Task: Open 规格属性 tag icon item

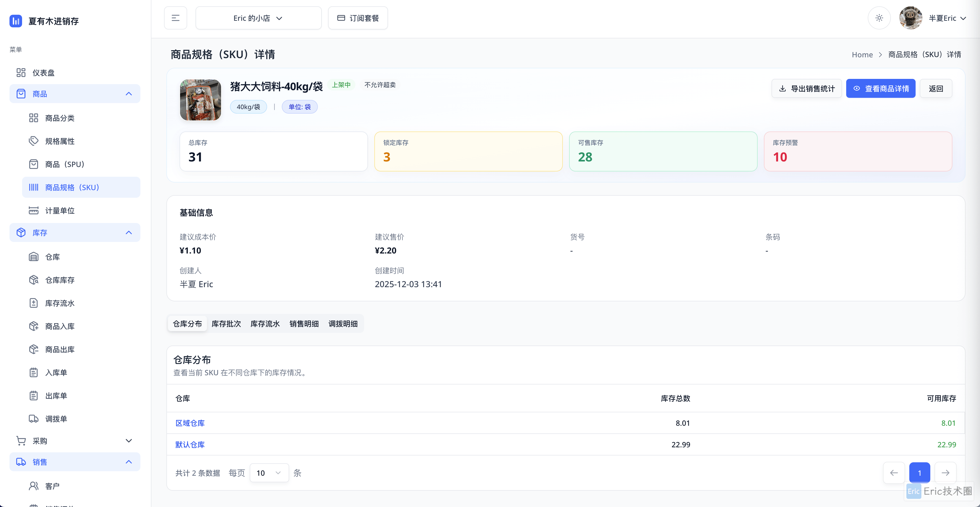Action: pos(33,141)
